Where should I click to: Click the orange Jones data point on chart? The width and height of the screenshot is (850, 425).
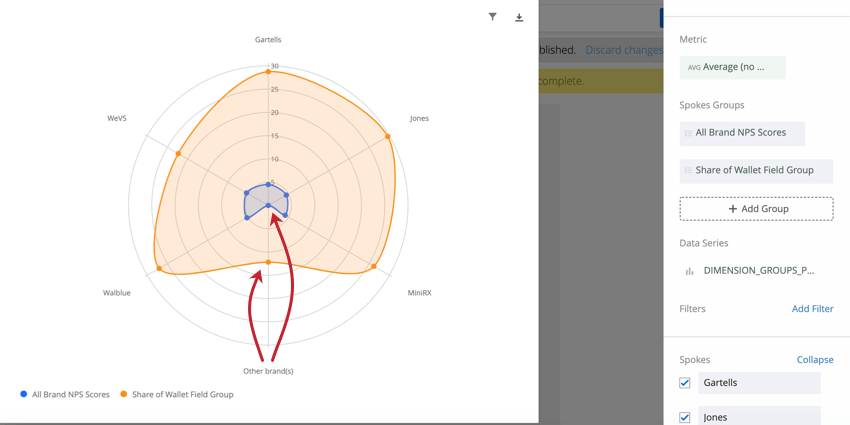(x=388, y=136)
